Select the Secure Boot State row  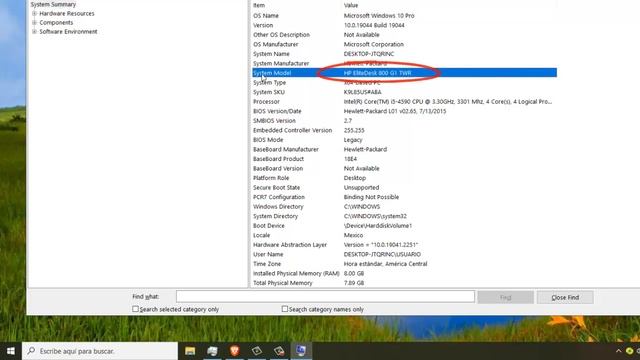click(x=404, y=187)
